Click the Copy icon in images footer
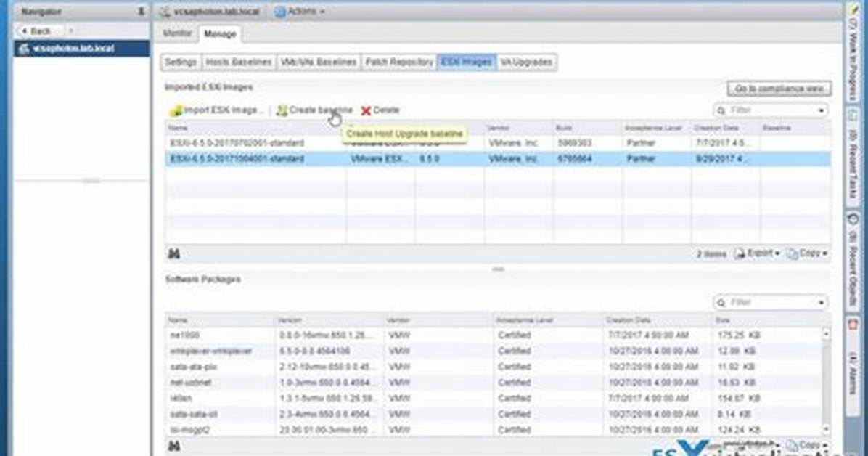The image size is (868, 456). coord(793,253)
